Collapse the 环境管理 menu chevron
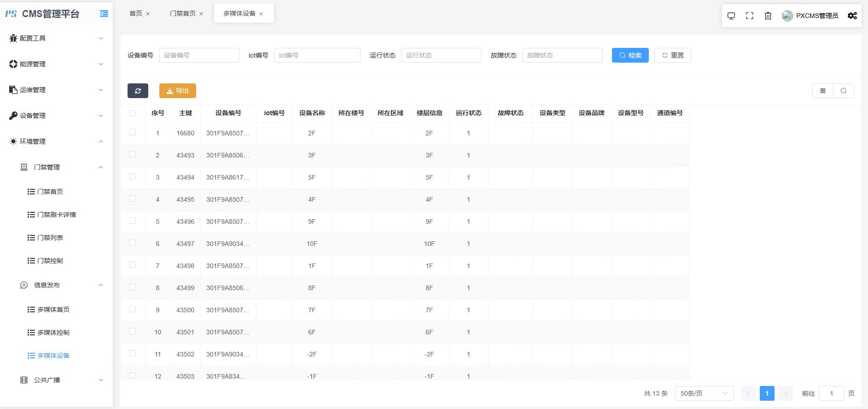The image size is (868, 409). click(x=101, y=141)
